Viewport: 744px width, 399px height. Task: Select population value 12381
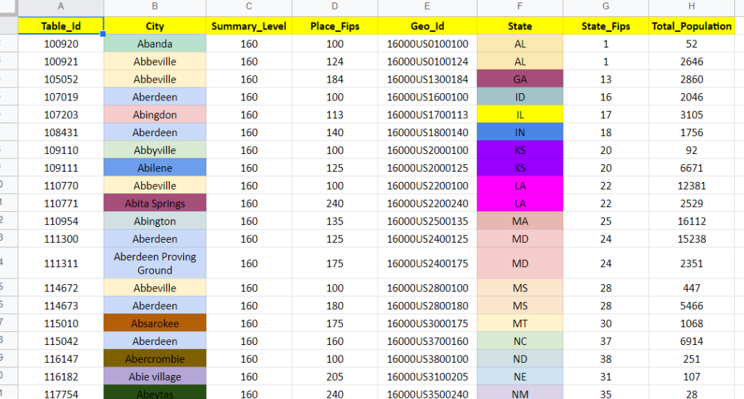pyautogui.click(x=691, y=186)
